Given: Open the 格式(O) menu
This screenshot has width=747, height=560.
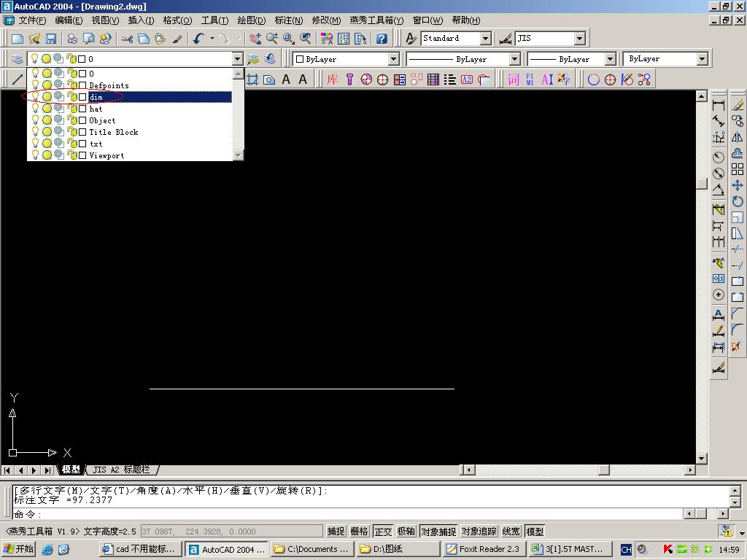Looking at the screenshot, I should click(x=177, y=20).
